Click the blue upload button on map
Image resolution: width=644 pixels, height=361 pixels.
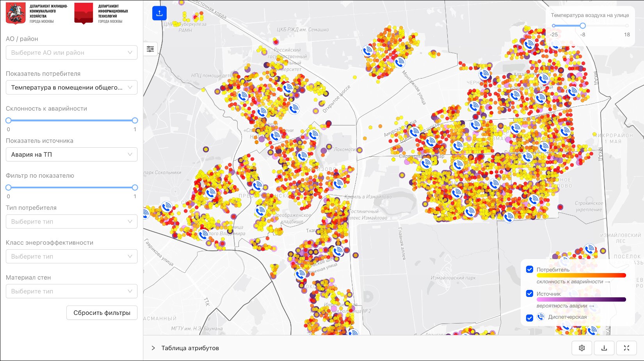click(x=159, y=13)
